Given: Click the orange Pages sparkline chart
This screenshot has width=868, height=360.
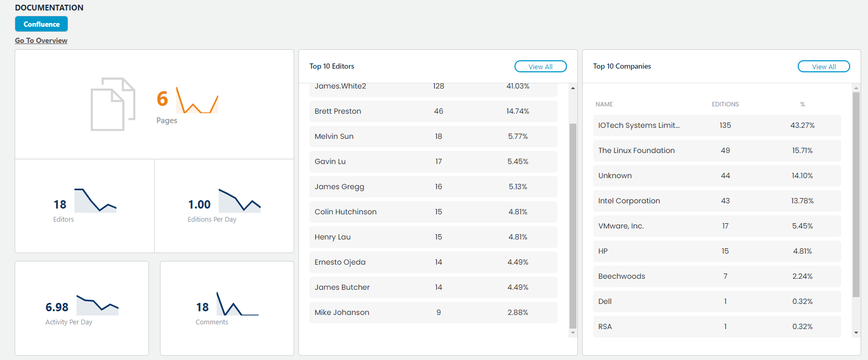Looking at the screenshot, I should click(x=197, y=101).
